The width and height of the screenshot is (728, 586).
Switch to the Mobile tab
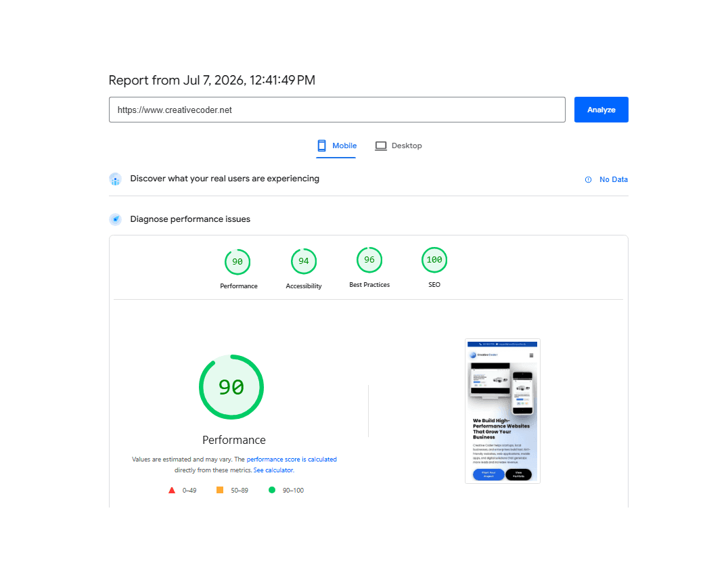coord(337,145)
